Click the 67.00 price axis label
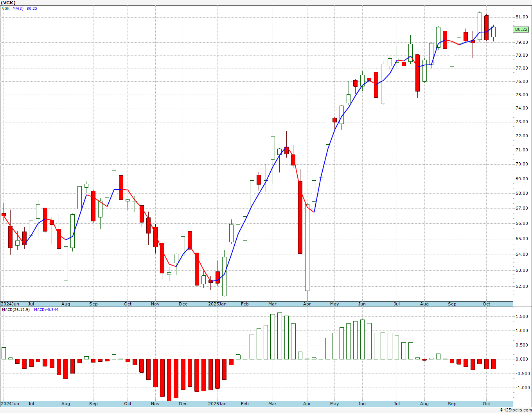The image size is (532, 413). (x=522, y=208)
